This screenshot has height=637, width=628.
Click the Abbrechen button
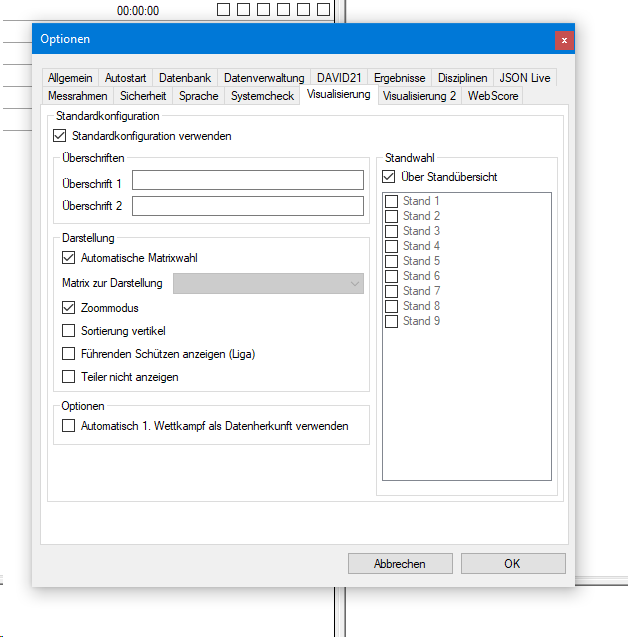(399, 564)
